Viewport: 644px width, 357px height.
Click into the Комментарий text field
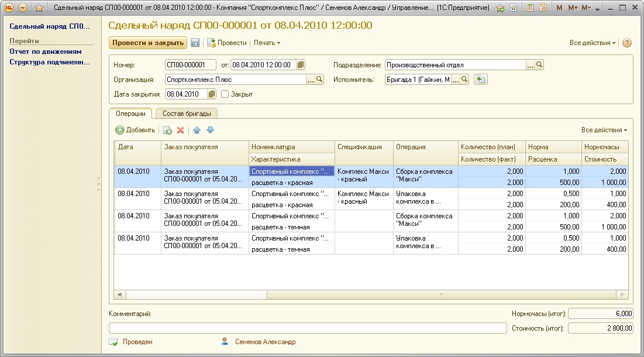308,328
